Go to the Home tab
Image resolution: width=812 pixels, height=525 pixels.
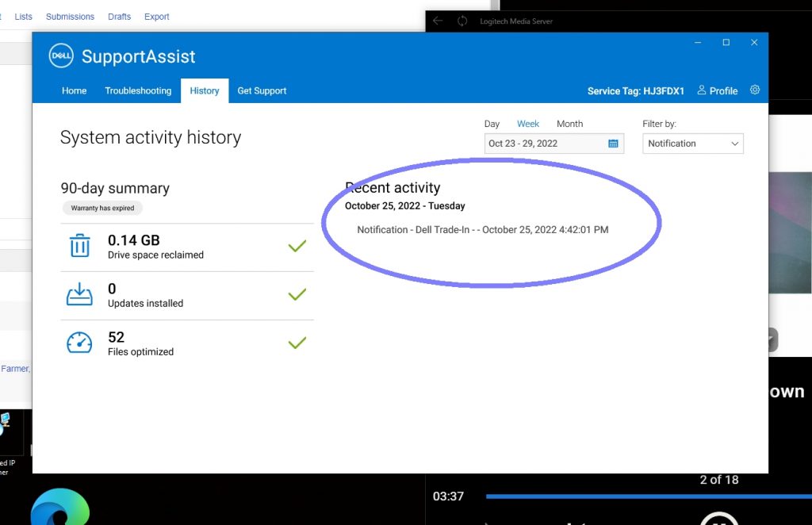click(74, 90)
